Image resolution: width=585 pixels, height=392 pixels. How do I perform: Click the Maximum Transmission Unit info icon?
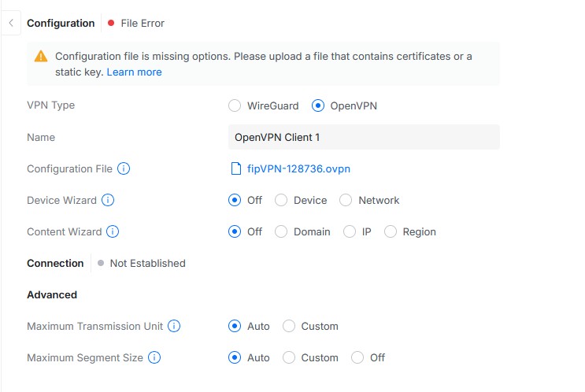174,326
